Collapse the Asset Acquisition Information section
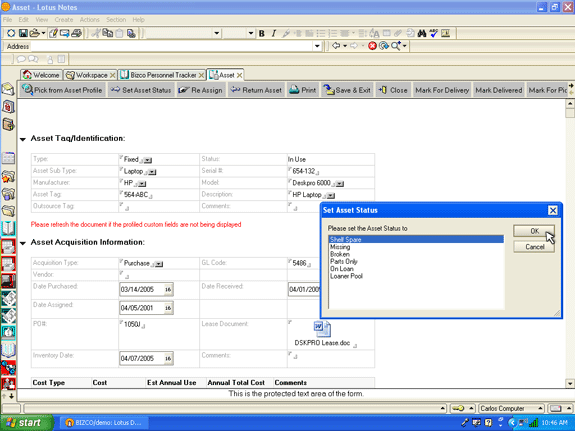The image size is (575, 431). (x=23, y=243)
